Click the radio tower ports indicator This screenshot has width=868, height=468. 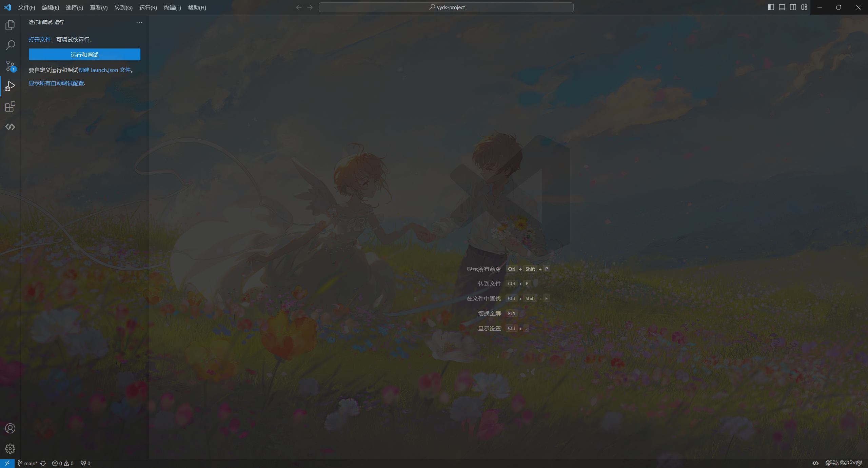(85, 463)
